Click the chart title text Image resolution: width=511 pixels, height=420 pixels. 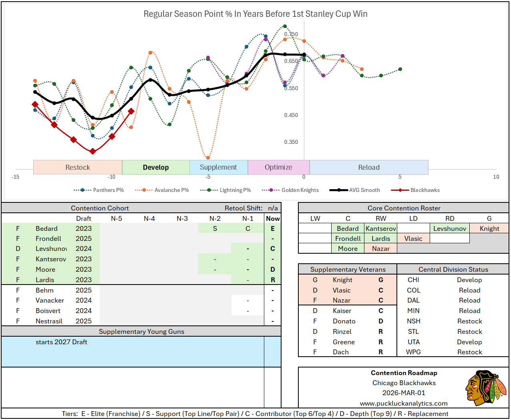pos(255,14)
